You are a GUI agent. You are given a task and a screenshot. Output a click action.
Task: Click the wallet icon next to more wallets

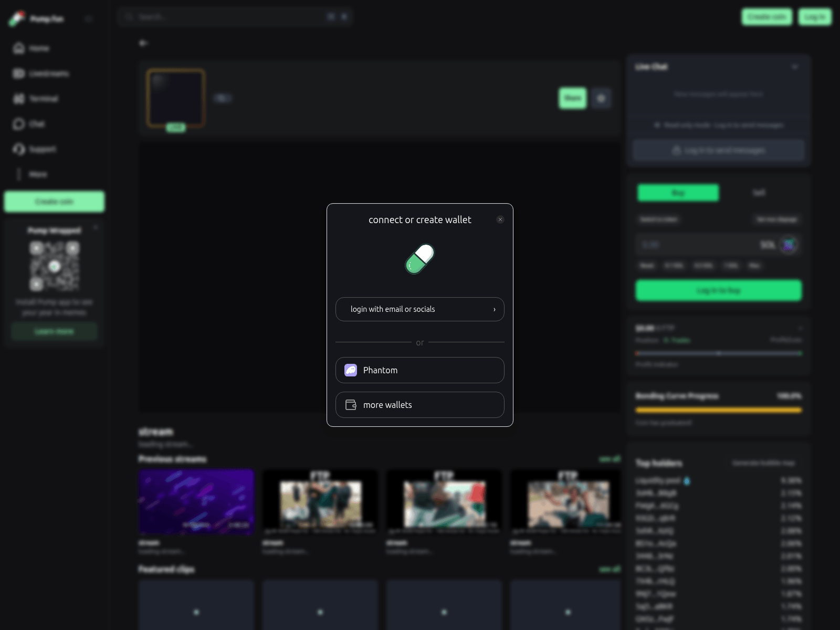tap(350, 404)
